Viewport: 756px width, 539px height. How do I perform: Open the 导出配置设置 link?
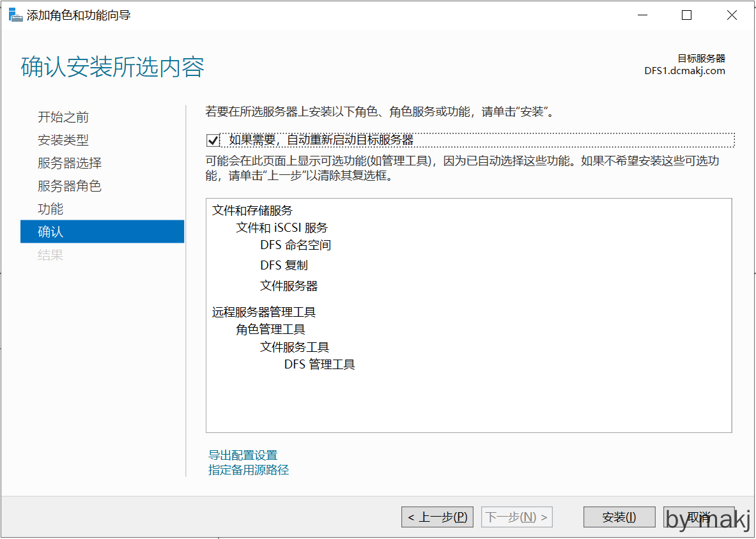pyautogui.click(x=243, y=455)
